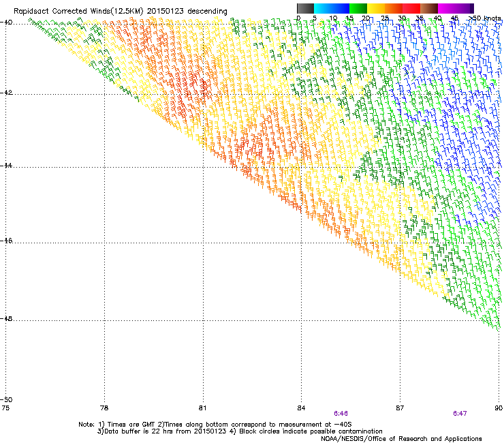This screenshot has height=443, width=504.
Task: Click the 'Data buffer is 22 hrs' note
Action: (240, 431)
